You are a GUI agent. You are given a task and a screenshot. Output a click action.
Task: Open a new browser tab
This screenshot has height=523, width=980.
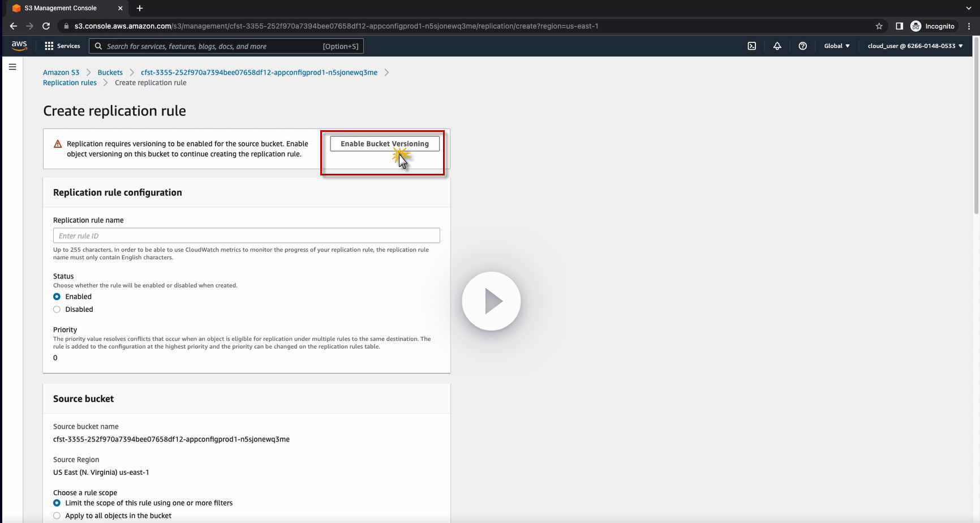(140, 8)
